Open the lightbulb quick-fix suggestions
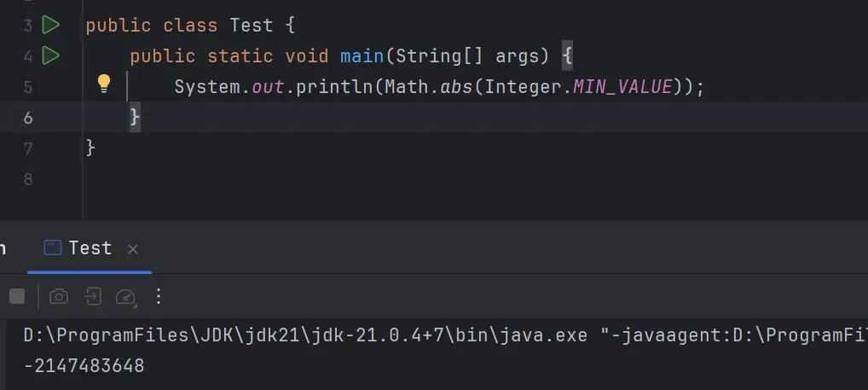 tap(104, 83)
